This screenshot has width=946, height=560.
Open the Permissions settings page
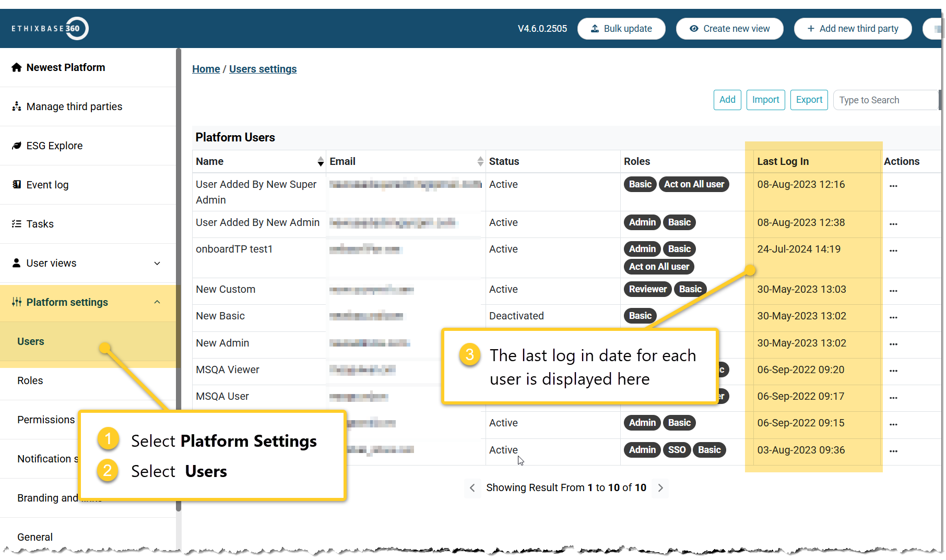click(x=45, y=419)
